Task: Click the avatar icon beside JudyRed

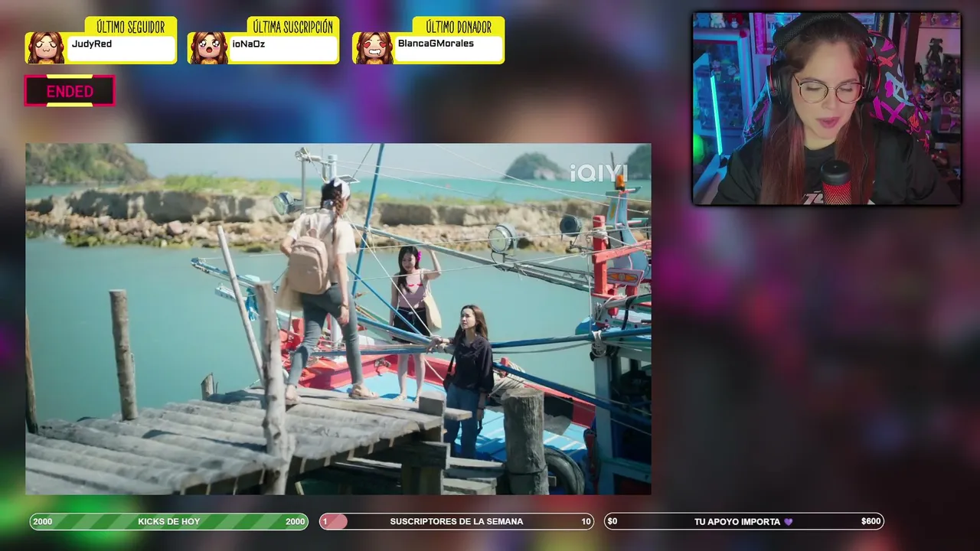Action: point(46,47)
